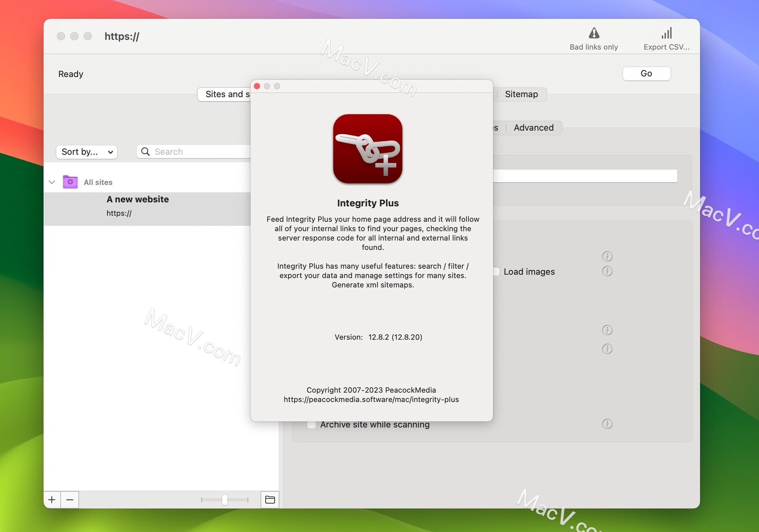
Task: Show info for Archive site while scanning
Action: pos(607,424)
